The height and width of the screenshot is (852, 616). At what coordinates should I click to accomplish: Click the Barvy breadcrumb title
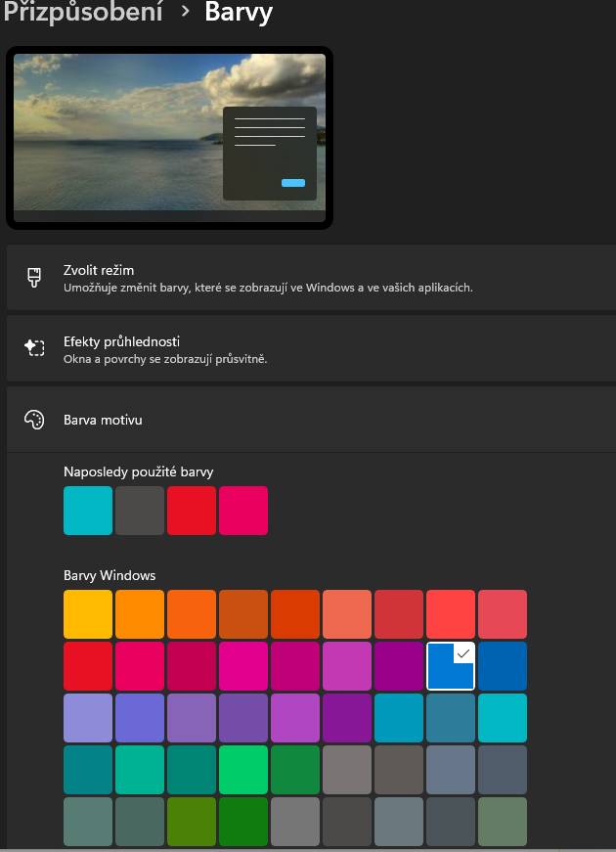[239, 12]
